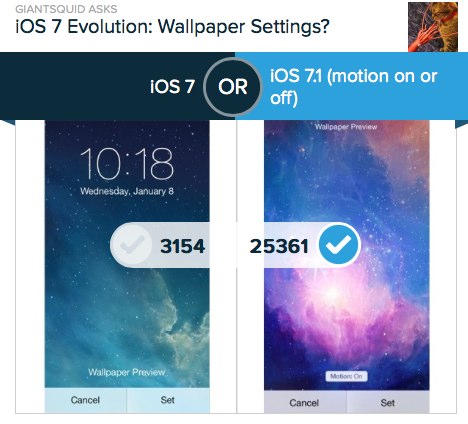Image resolution: width=468 pixels, height=424 pixels.
Task: Click Cancel in the iOS 7.1 preview
Action: click(305, 403)
